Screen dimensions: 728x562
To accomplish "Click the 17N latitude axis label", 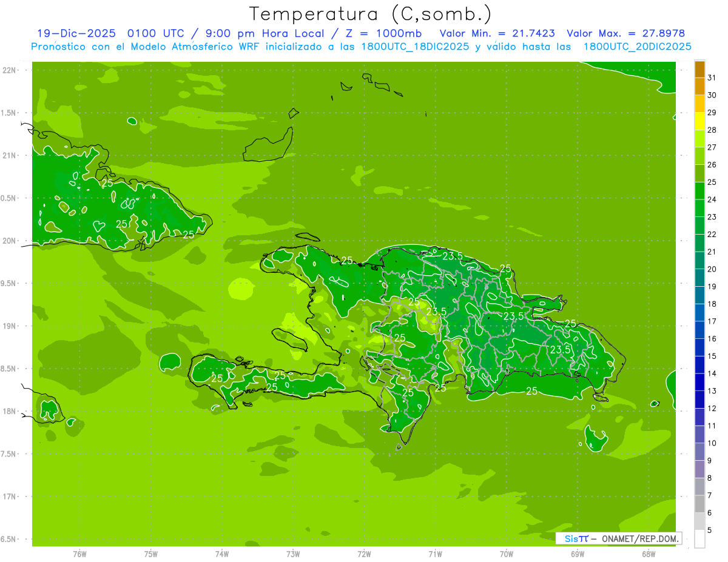I will tap(10, 497).
